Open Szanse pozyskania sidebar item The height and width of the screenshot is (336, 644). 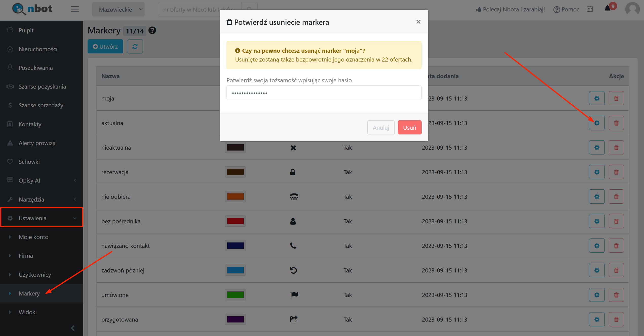pos(42,87)
